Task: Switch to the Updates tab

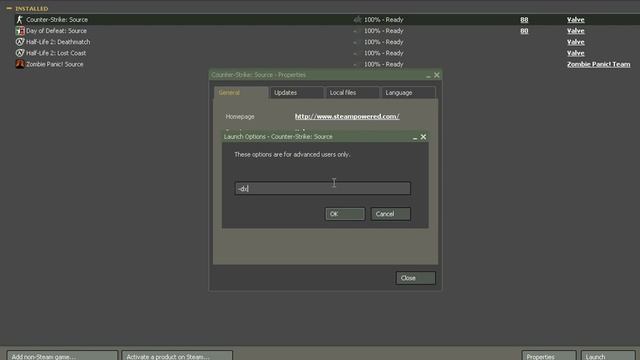Action: tap(296, 93)
